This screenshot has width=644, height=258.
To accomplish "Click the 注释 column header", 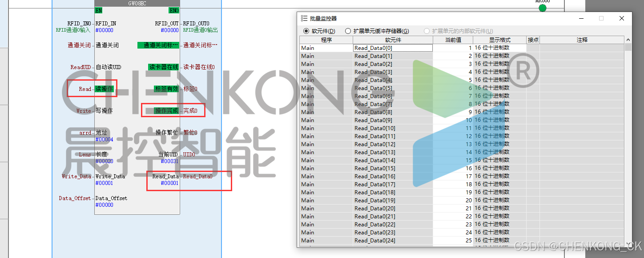I will pos(582,40).
